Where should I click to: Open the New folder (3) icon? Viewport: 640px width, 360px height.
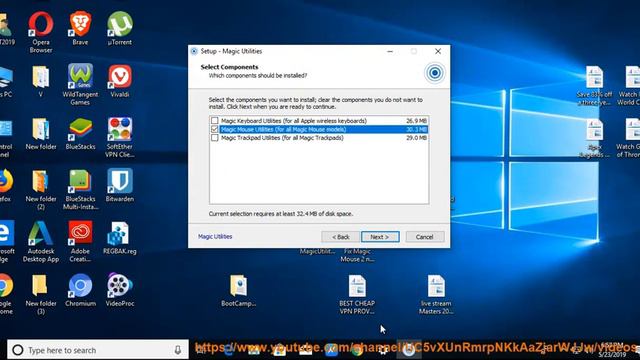pyautogui.click(x=41, y=294)
